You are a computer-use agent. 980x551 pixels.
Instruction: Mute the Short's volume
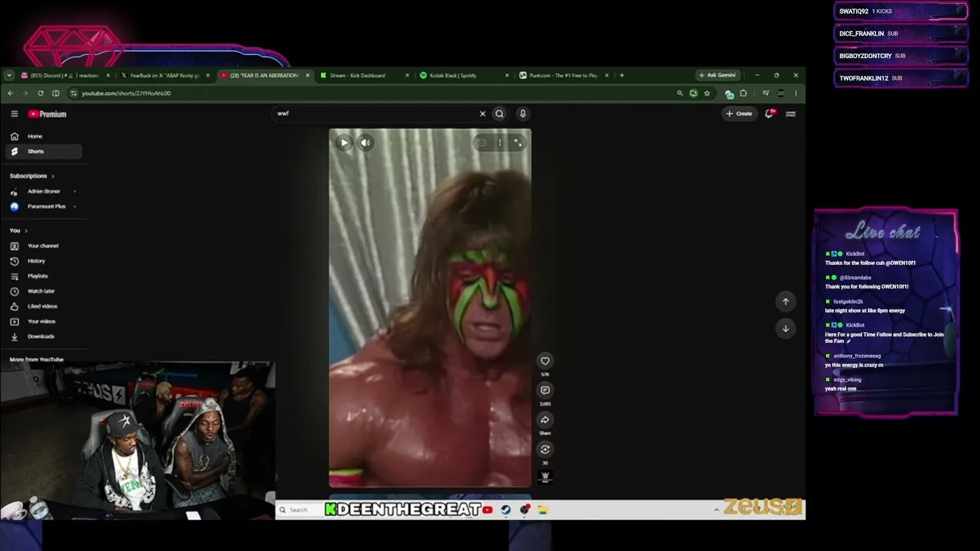365,142
